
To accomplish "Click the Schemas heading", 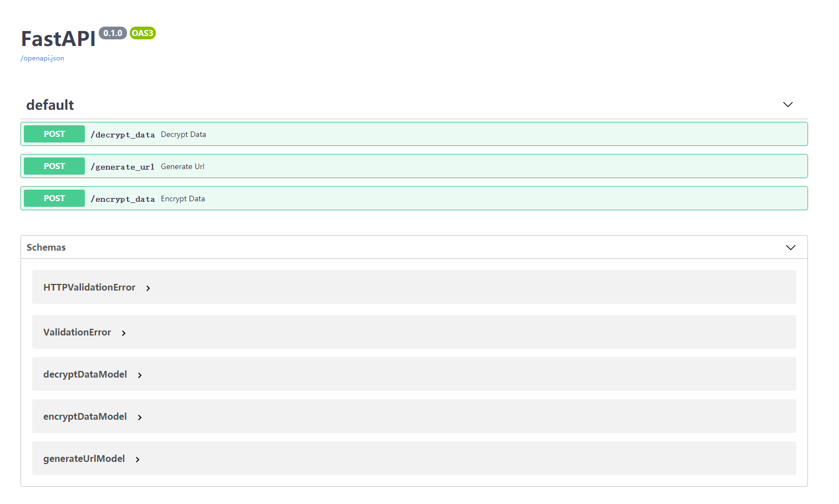I will coord(46,247).
